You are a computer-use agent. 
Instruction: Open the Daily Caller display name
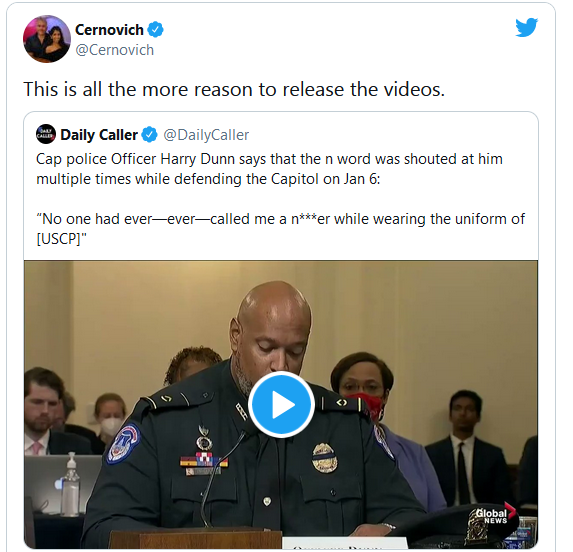pos(99,135)
